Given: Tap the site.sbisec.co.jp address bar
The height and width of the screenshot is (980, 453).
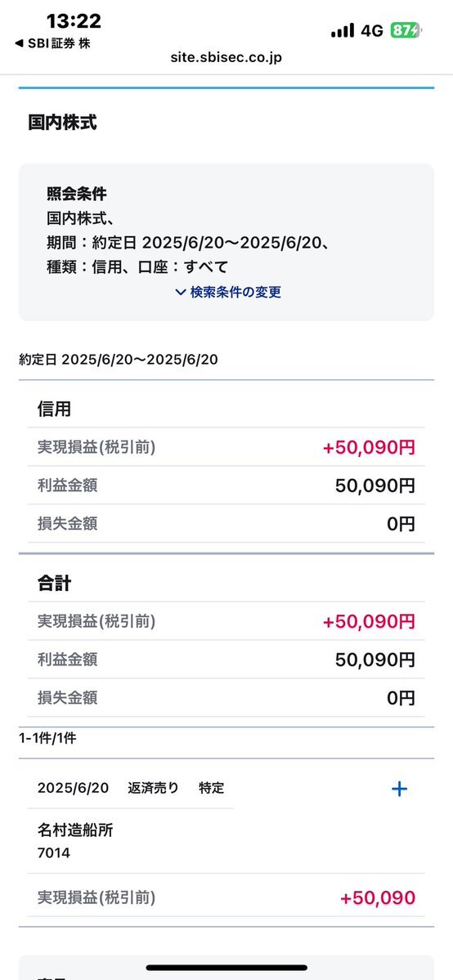Looking at the screenshot, I should tap(226, 58).
